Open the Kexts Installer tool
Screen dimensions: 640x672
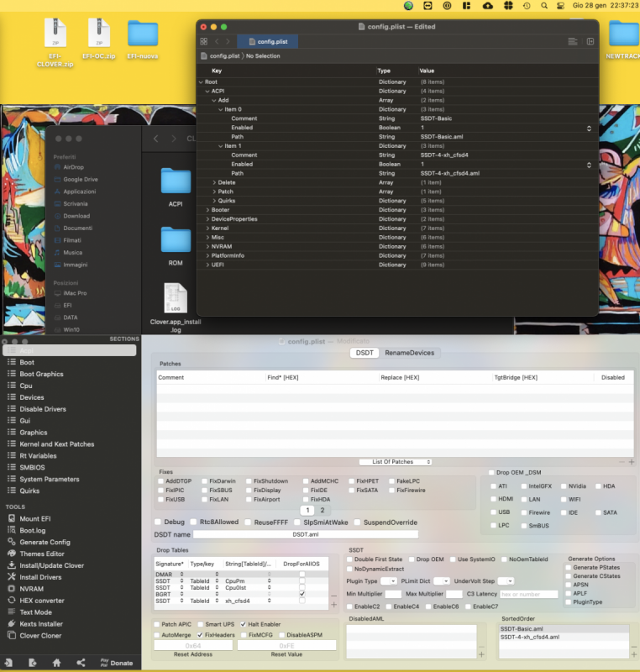pos(40,624)
